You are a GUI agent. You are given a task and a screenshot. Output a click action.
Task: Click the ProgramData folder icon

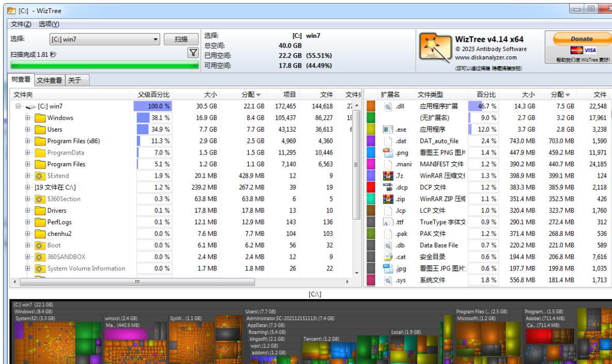point(40,153)
